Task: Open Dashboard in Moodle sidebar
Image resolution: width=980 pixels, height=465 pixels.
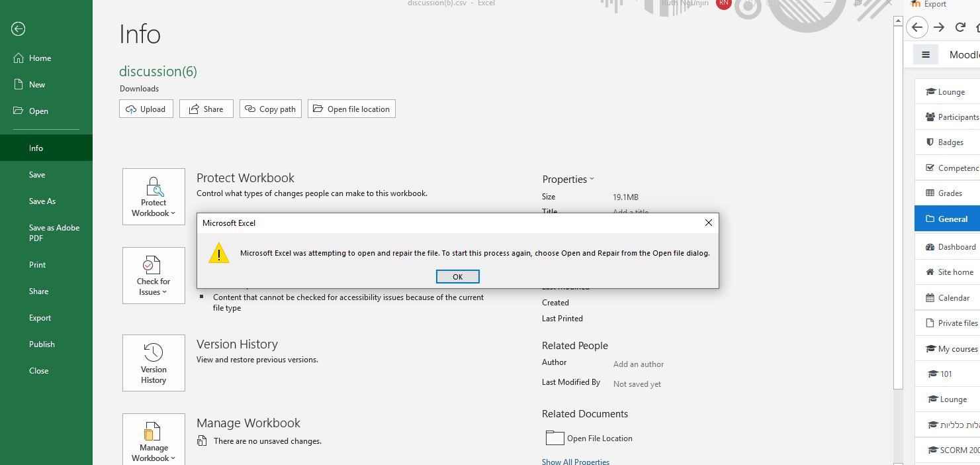Action: pyautogui.click(x=948, y=247)
